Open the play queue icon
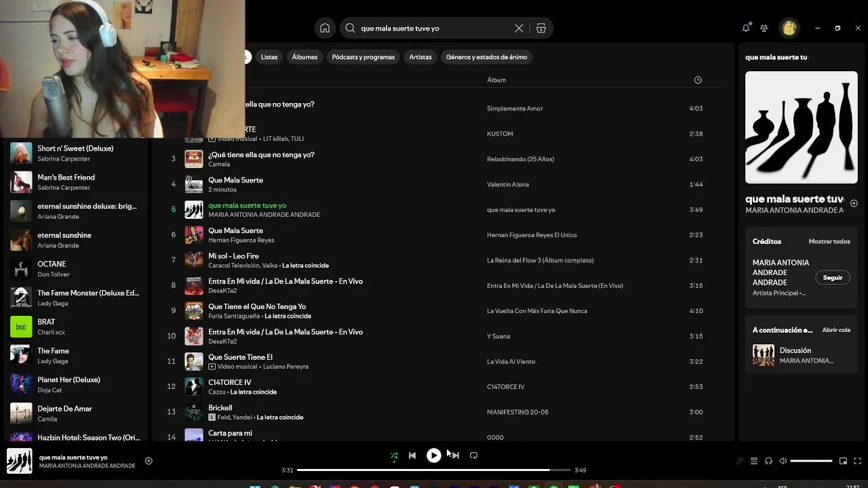The image size is (868, 488). click(x=754, y=461)
